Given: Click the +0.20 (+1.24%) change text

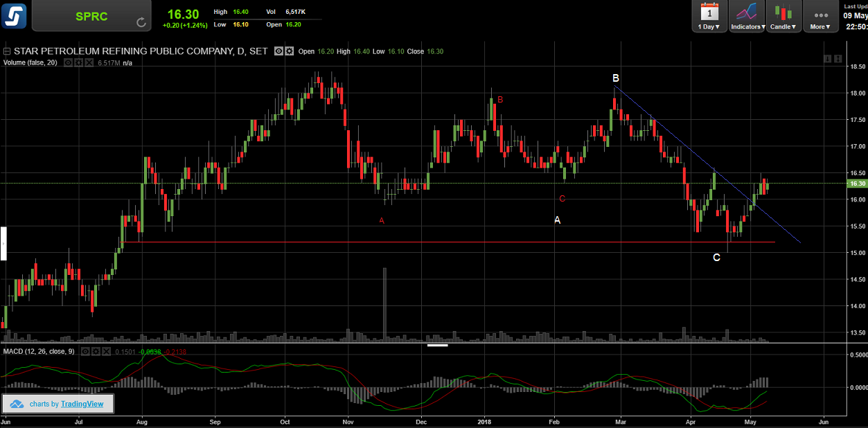Looking at the screenshot, I should pyautogui.click(x=184, y=25).
